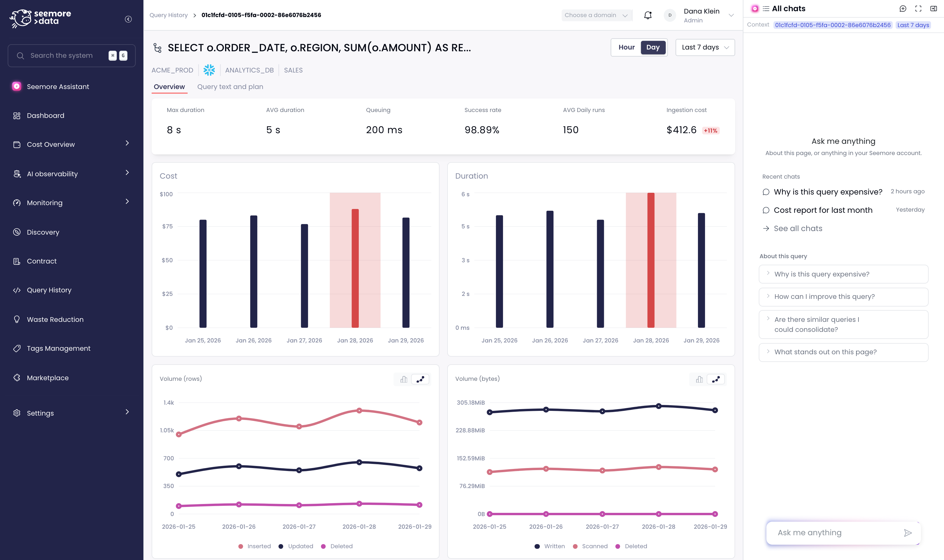
Task: Focus the Search the system field
Action: click(72, 55)
